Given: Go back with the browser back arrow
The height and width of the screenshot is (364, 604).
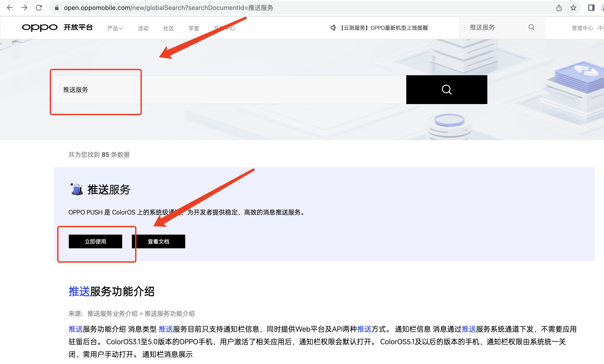Looking at the screenshot, I should coord(10,8).
